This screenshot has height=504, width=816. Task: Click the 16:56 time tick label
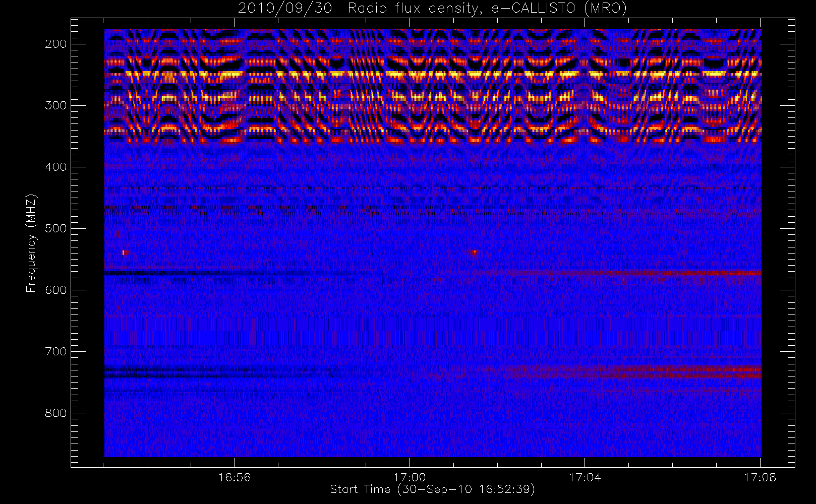point(235,477)
